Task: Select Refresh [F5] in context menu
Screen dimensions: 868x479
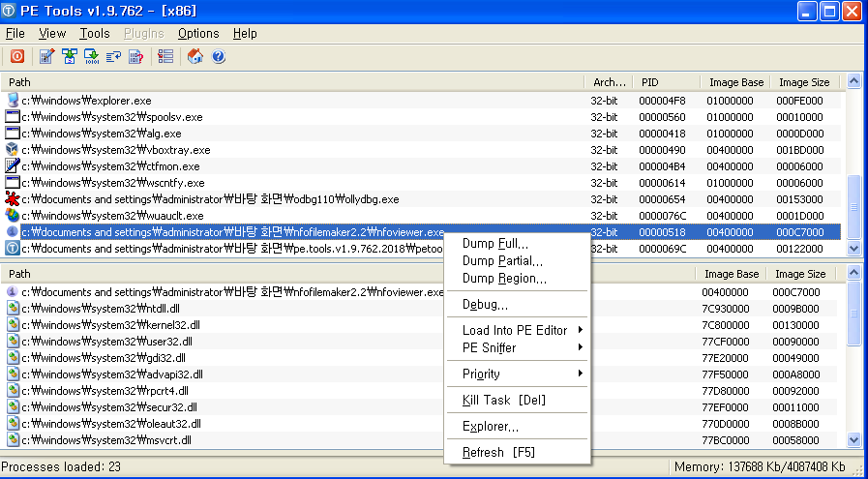Action: [x=518, y=452]
